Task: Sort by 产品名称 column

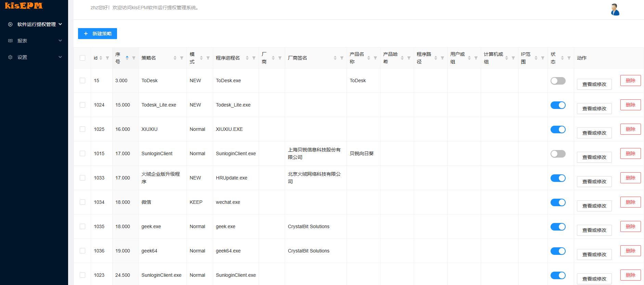Action: pos(369,58)
